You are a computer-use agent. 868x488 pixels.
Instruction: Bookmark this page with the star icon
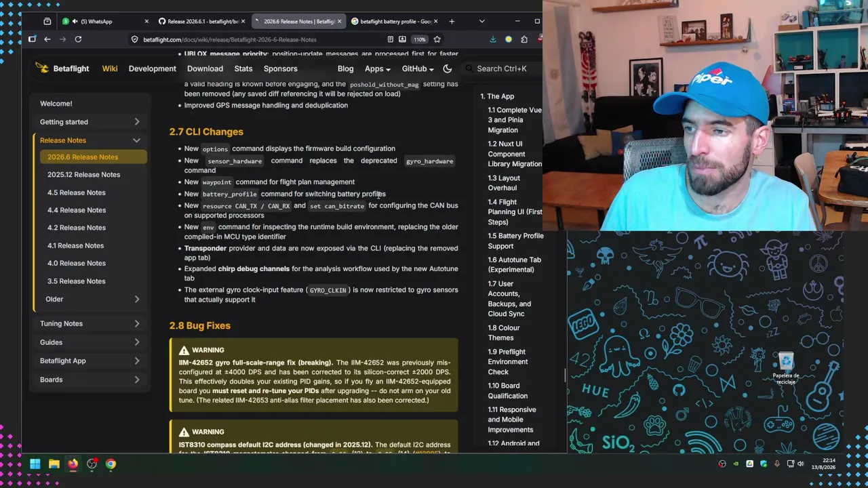point(437,39)
